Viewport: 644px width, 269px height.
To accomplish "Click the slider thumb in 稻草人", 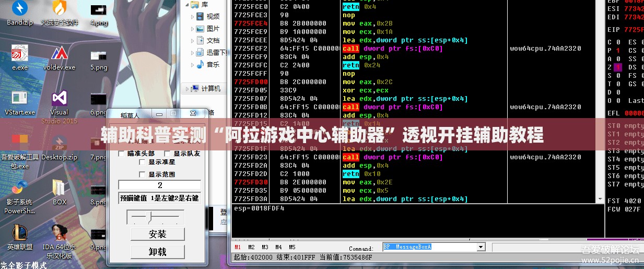I will coord(150,216).
